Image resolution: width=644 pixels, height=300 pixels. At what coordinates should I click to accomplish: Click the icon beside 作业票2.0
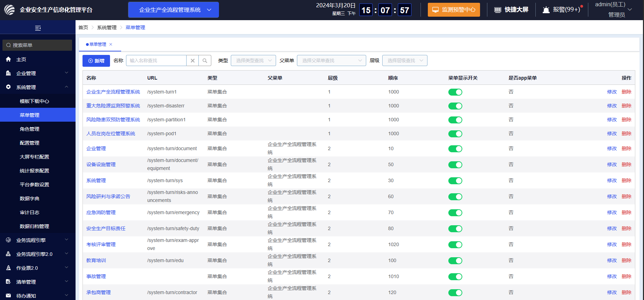click(8, 268)
